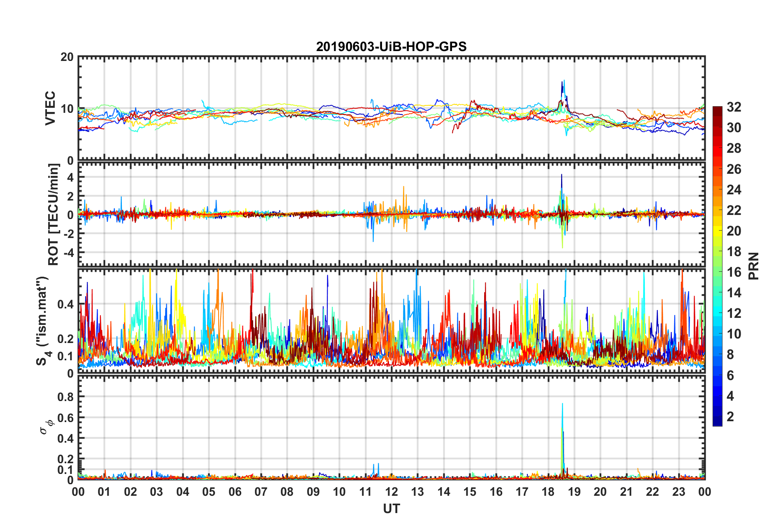
Task: Click the tall cyan sigma-phi spike peak
Action: pyautogui.click(x=562, y=404)
